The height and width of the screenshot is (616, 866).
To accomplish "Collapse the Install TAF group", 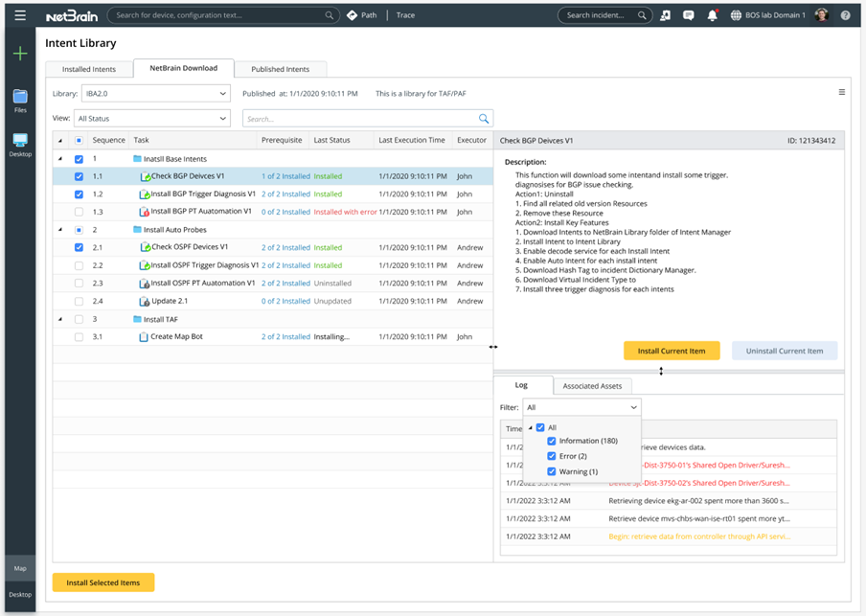I will pos(60,319).
